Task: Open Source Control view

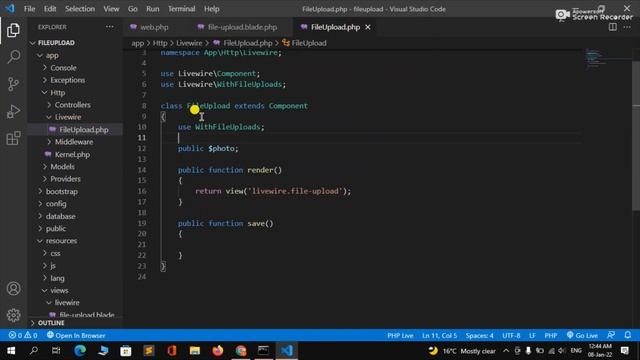Action: click(13, 84)
